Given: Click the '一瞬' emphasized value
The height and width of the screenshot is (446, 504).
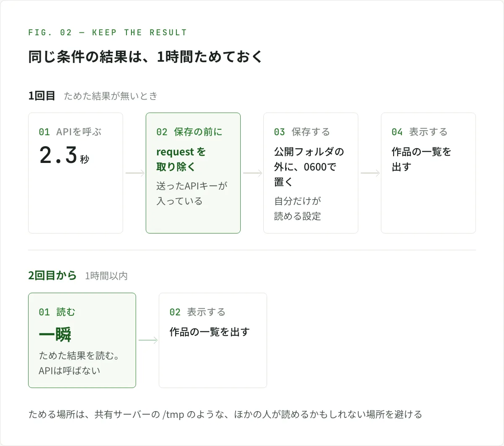Looking at the screenshot, I should click(x=55, y=335).
